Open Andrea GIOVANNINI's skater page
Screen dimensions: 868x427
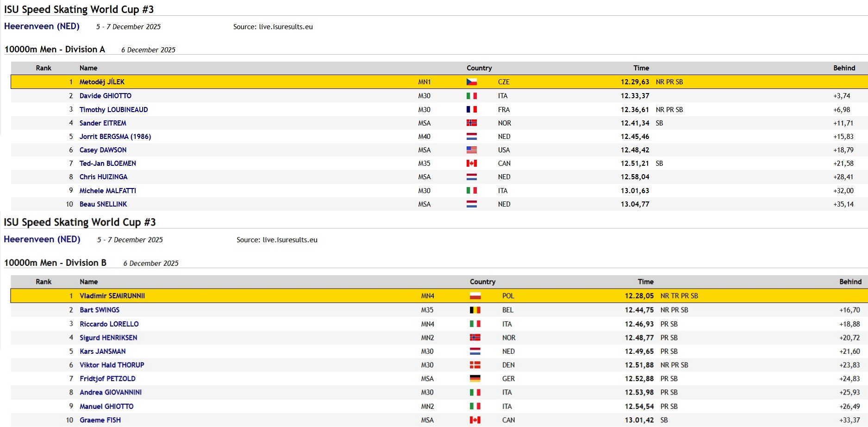(111, 392)
